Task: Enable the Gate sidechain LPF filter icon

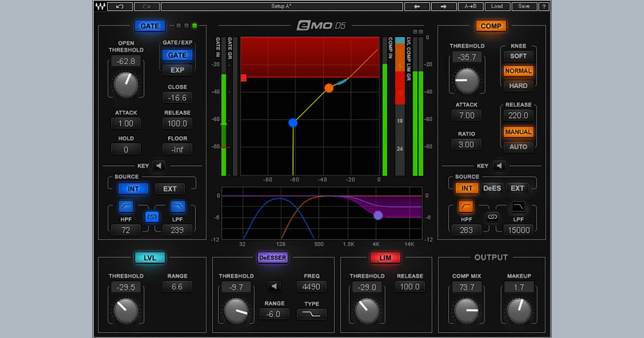Action: tap(178, 206)
